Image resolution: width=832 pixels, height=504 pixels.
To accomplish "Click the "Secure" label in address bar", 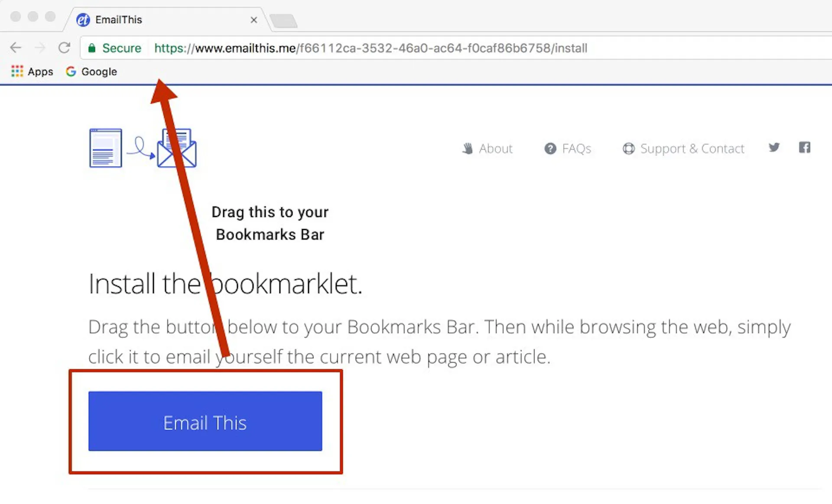I will click(x=122, y=48).
